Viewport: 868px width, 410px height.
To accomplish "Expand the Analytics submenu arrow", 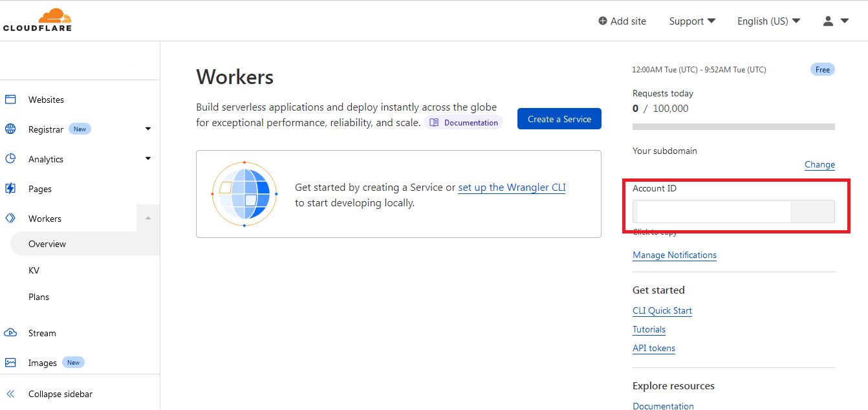I will click(x=148, y=158).
